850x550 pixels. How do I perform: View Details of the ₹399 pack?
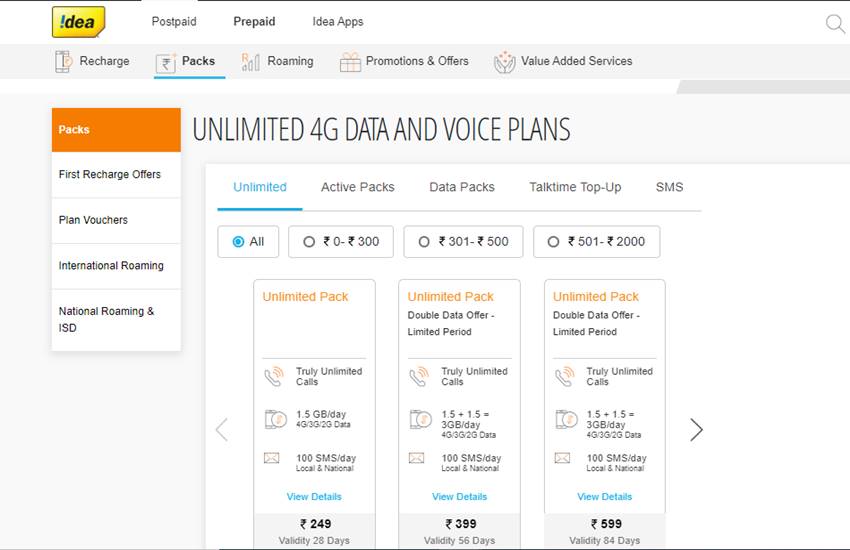point(459,496)
